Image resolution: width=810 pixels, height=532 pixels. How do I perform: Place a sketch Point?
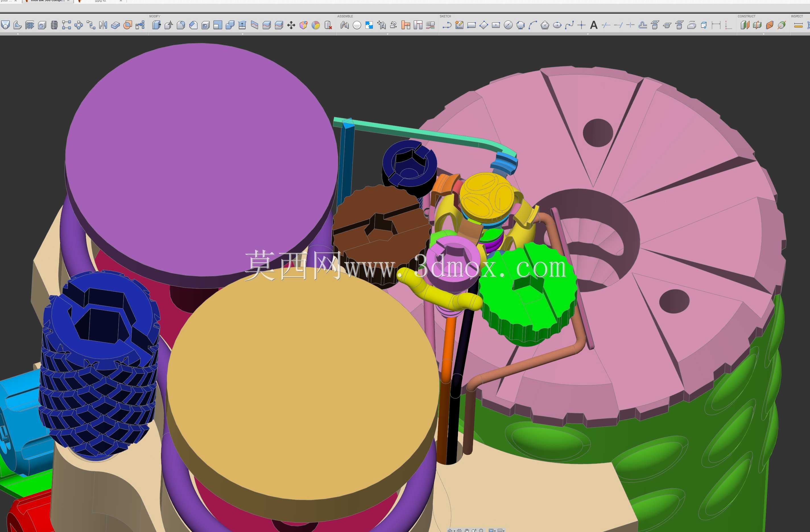[x=582, y=25]
